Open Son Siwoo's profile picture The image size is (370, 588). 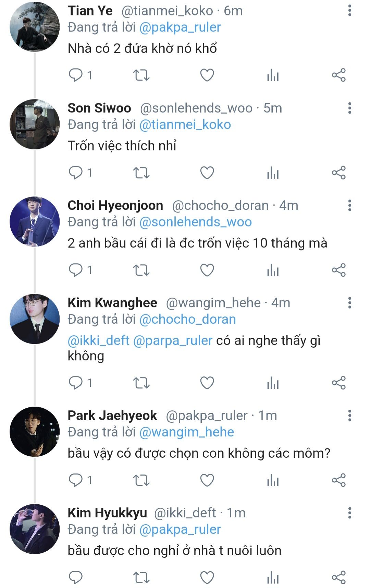[x=35, y=124]
